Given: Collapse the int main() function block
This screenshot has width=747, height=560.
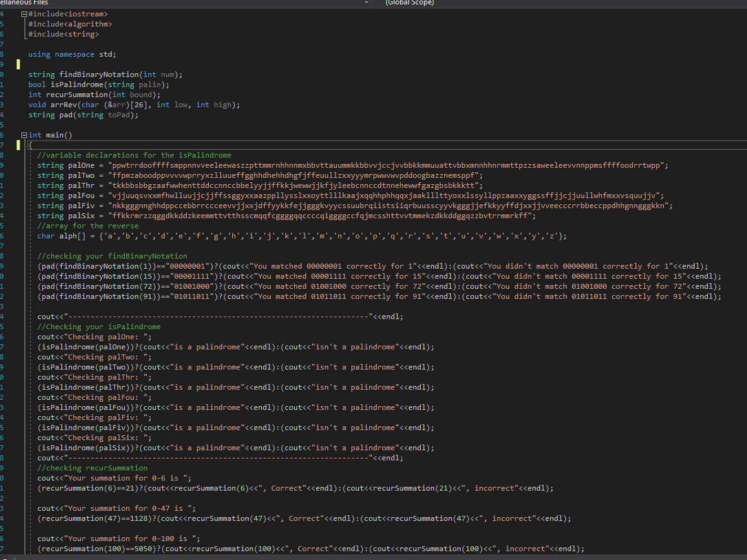Looking at the screenshot, I should point(24,135).
